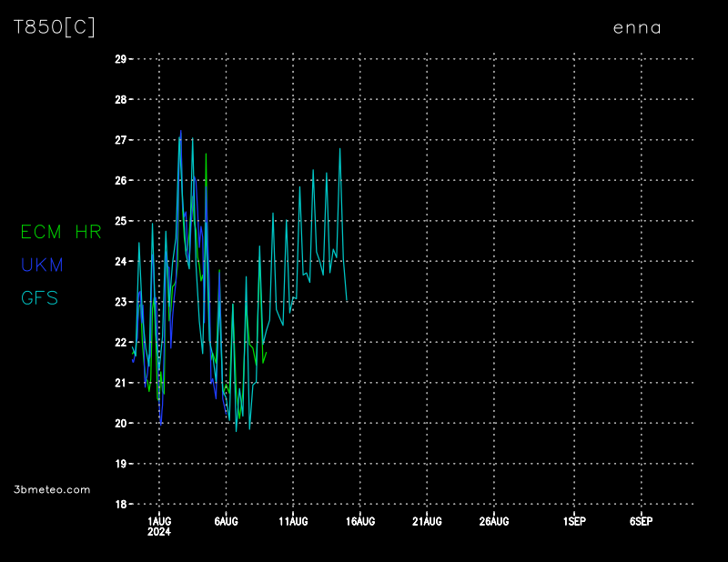Viewport: 728px width, 562px height.
Task: Select the 16AUG date on the axis
Action: tap(360, 521)
